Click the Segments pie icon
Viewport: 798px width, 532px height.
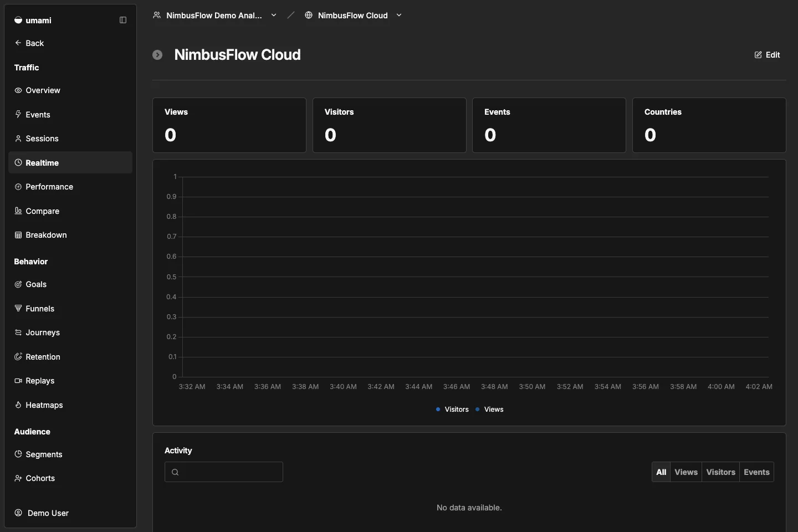[18, 454]
